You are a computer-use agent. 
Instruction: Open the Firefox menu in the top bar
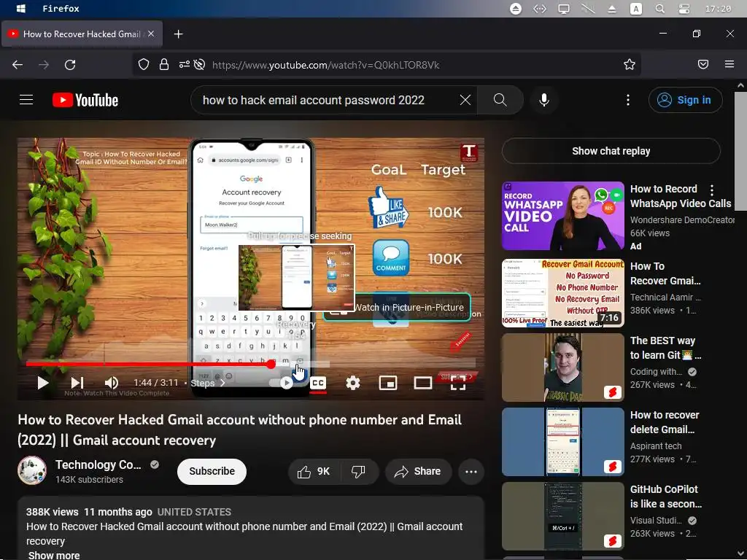click(x=61, y=9)
